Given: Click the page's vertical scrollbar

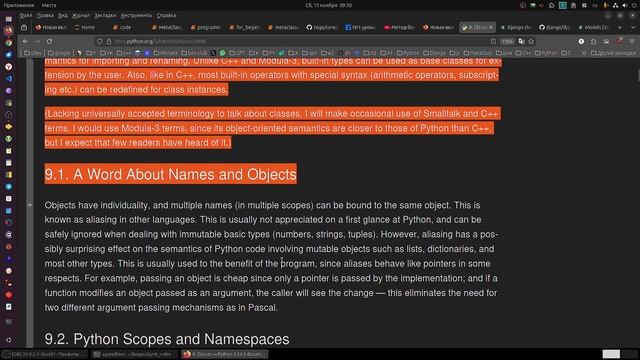Looking at the screenshot, I should tap(638, 75).
